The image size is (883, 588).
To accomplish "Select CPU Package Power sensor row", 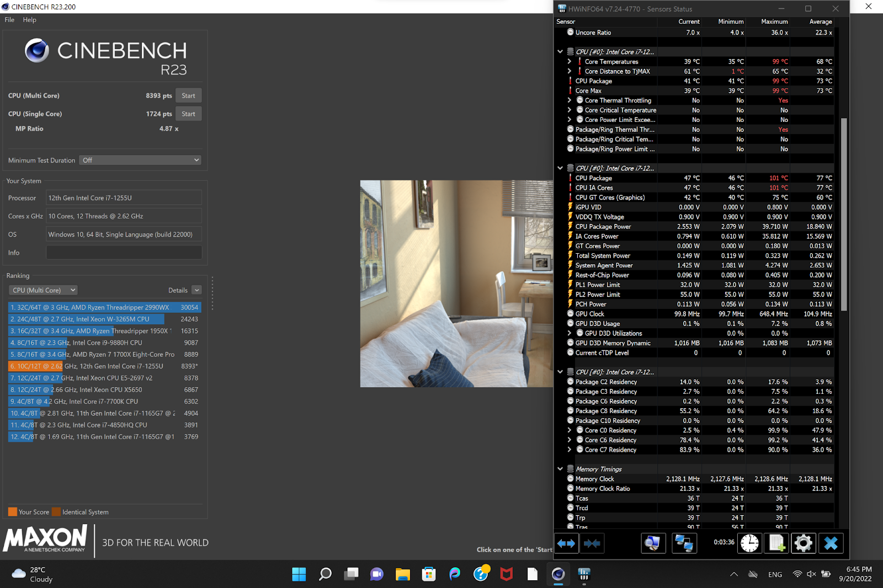I will 699,227.
